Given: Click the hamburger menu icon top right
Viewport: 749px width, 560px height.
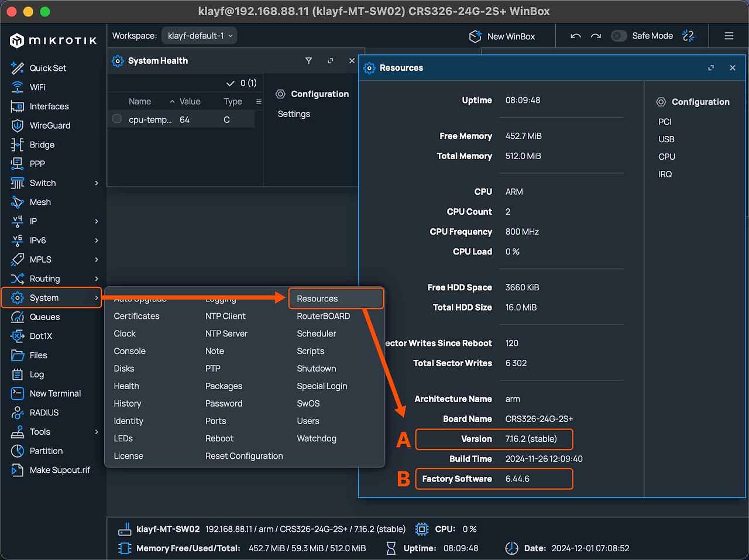Looking at the screenshot, I should coord(729,36).
